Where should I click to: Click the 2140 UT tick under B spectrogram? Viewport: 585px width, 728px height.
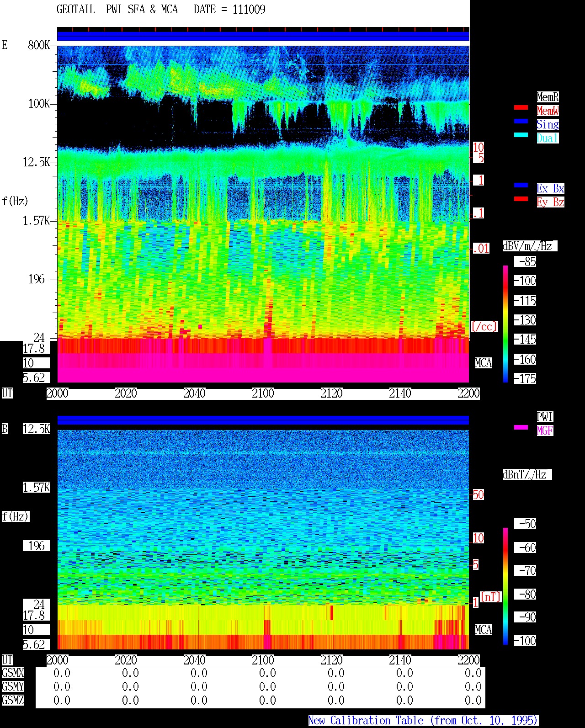coord(400,660)
